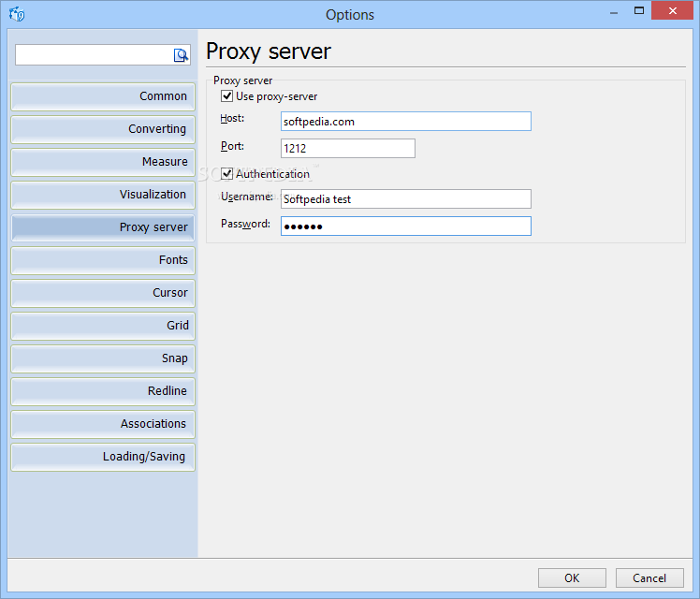Maximize the Options window
This screenshot has width=700, height=599.
click(x=639, y=11)
